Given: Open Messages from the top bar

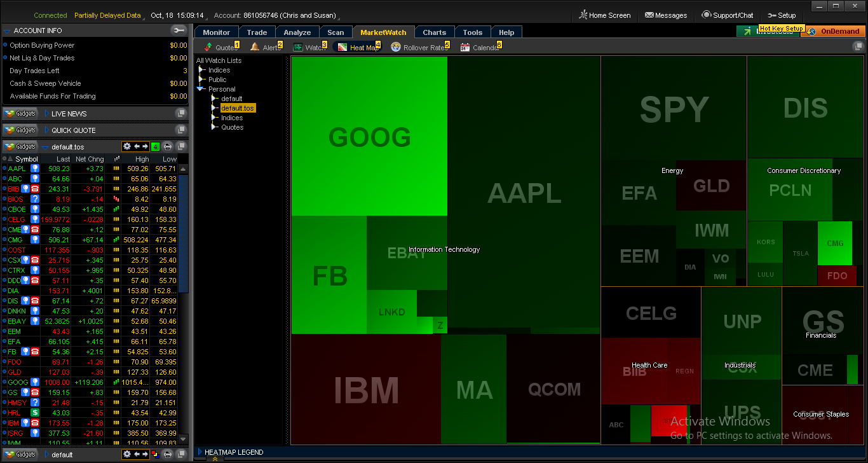Looking at the screenshot, I should tap(666, 15).
